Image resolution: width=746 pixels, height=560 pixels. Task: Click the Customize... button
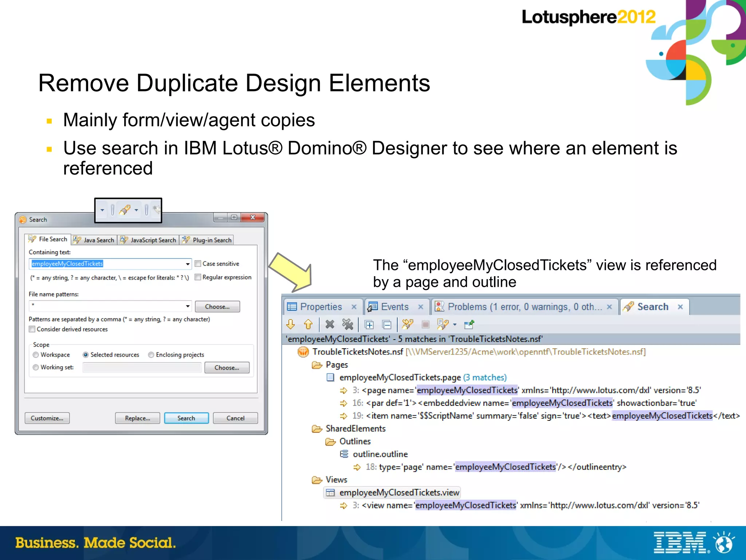click(47, 418)
